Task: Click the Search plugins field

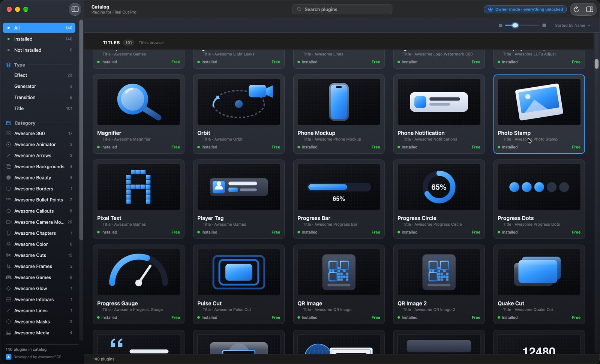Action: [x=342, y=9]
